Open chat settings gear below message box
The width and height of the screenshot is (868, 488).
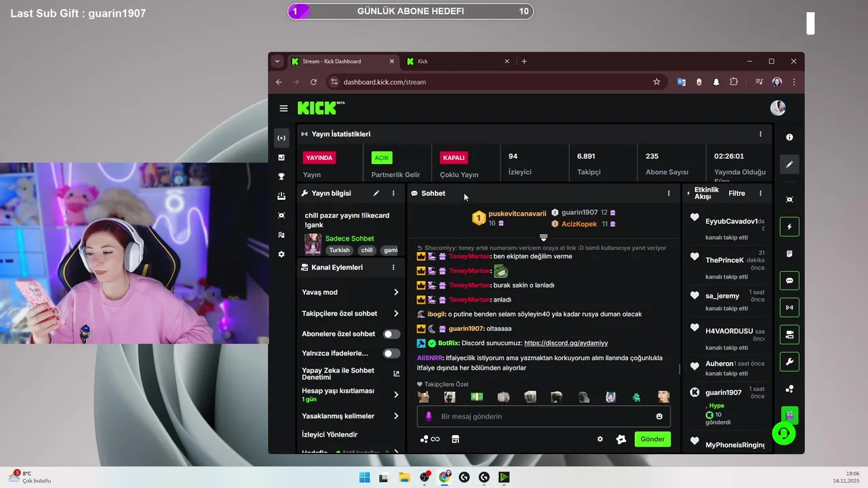point(600,439)
